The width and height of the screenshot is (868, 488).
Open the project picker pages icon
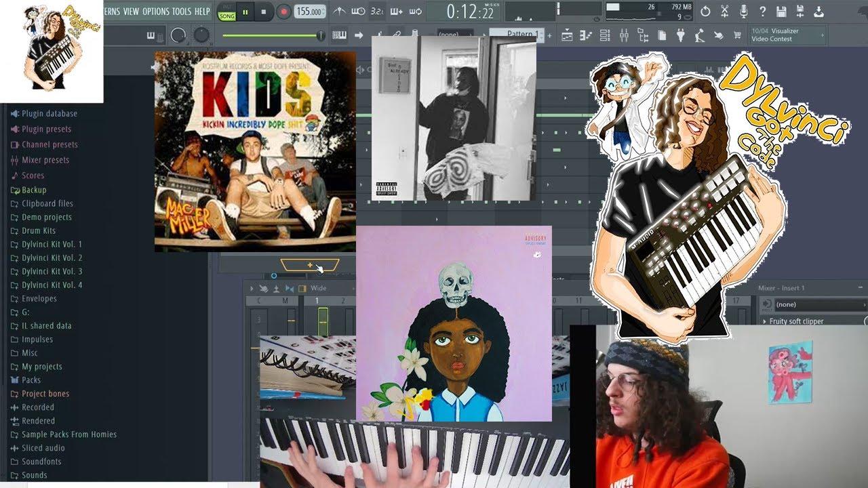pyautogui.click(x=662, y=35)
